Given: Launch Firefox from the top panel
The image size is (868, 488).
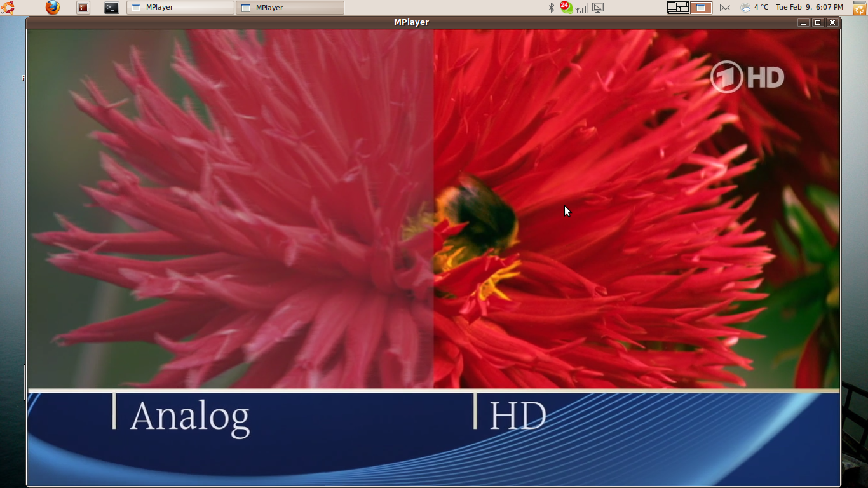Looking at the screenshot, I should pyautogui.click(x=53, y=8).
